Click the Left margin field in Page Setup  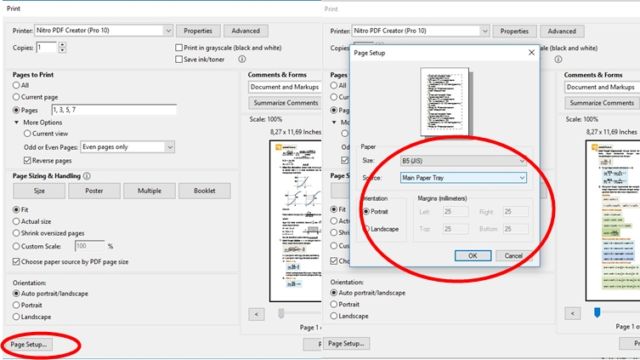coord(456,212)
